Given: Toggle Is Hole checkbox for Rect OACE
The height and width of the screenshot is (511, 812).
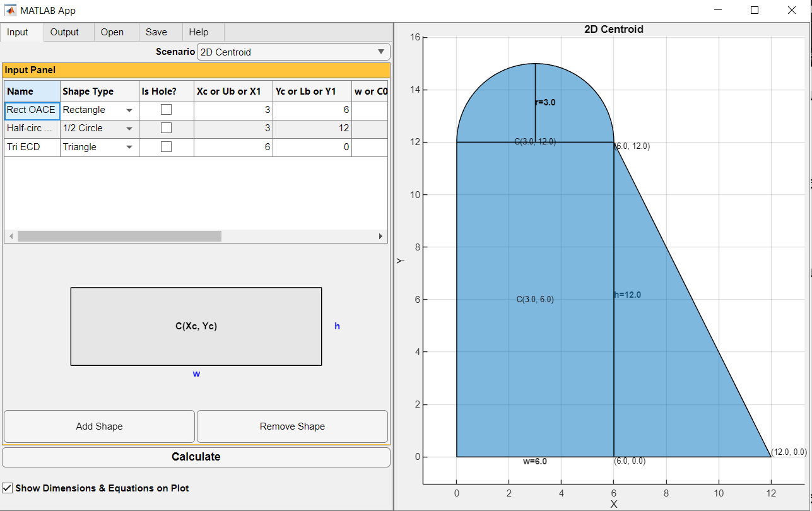Looking at the screenshot, I should click(x=166, y=110).
